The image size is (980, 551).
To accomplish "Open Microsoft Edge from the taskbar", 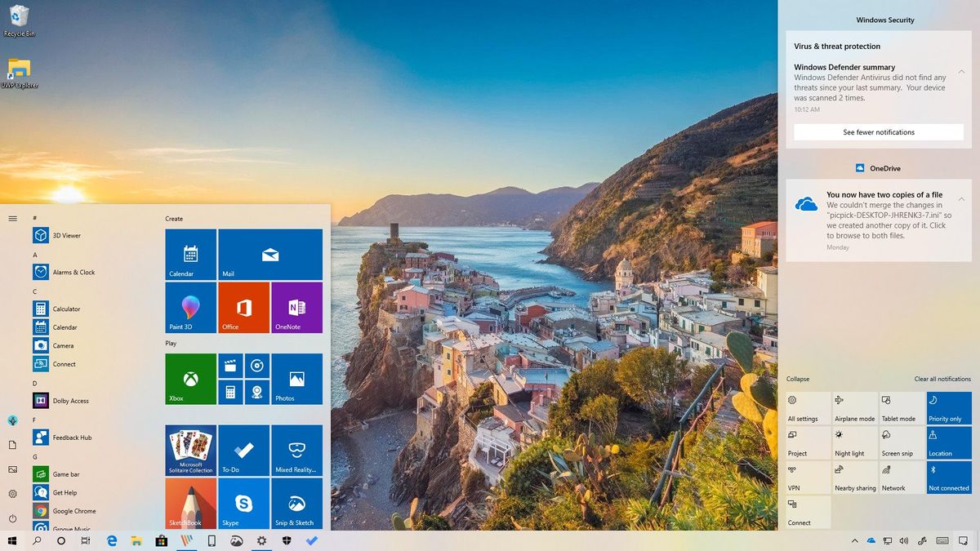I will 112,540.
